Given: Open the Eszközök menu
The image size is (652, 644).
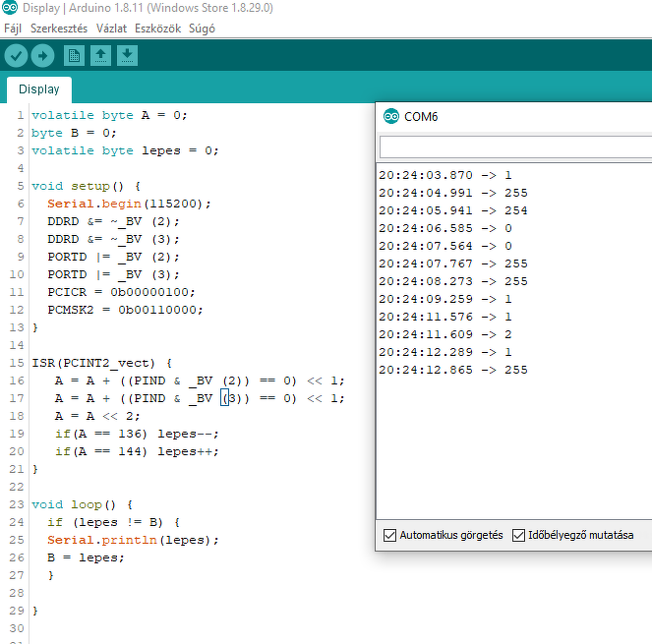Looking at the screenshot, I should pyautogui.click(x=157, y=29).
